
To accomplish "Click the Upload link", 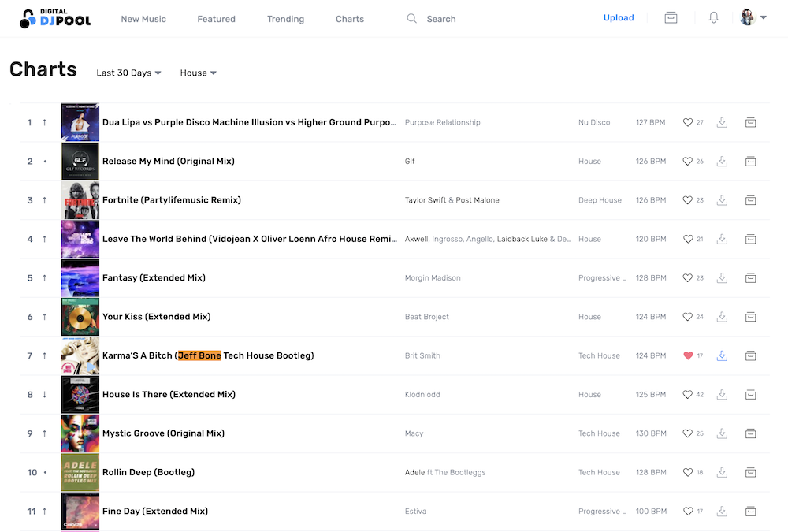I will click(x=619, y=17).
